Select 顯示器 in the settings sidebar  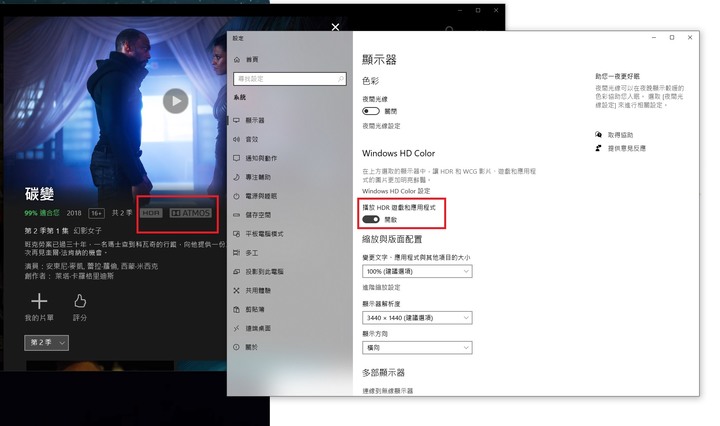point(255,120)
